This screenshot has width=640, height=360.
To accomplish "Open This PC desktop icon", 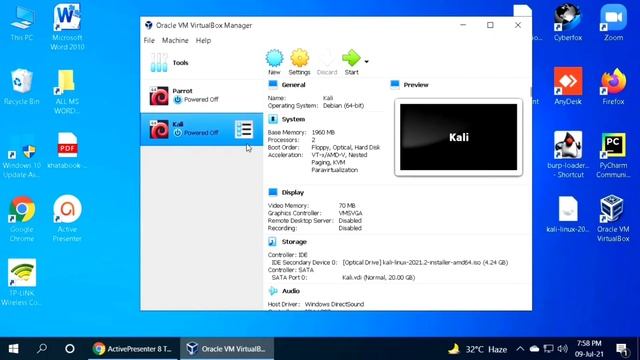I will tap(22, 23).
